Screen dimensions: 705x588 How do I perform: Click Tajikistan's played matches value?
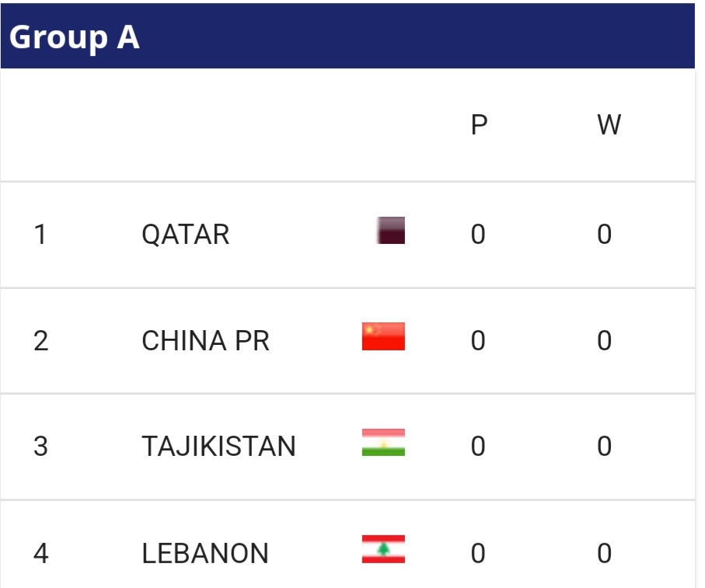coord(478,447)
